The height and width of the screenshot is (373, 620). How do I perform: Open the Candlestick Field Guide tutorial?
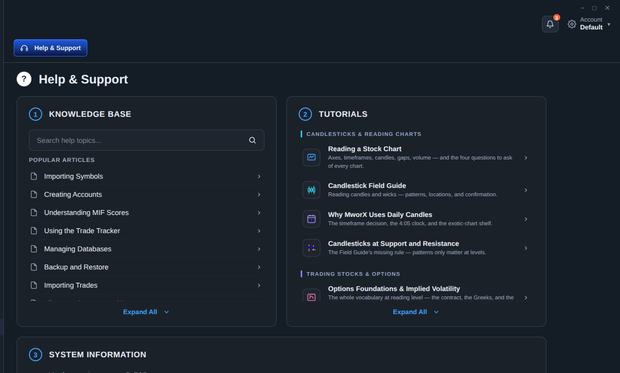[416, 190]
